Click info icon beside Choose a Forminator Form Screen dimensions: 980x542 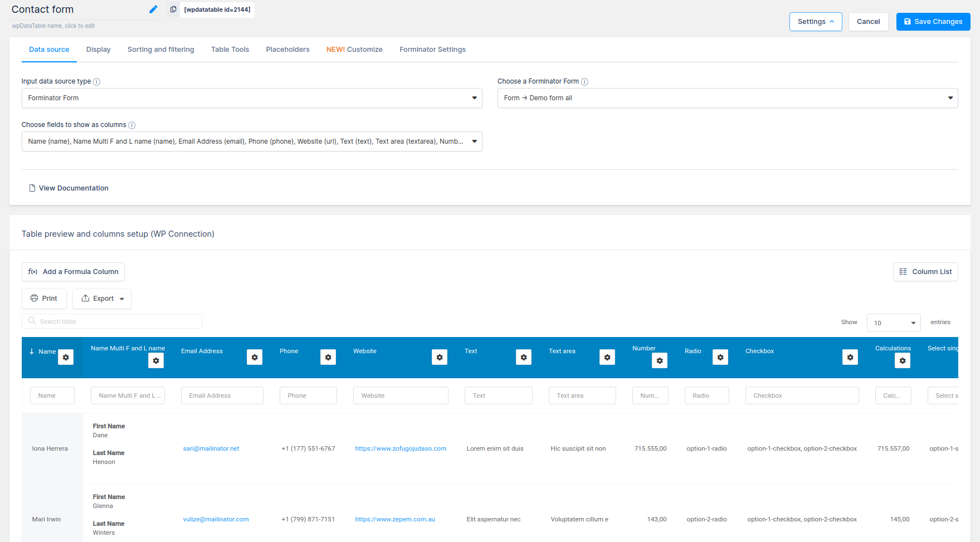(x=584, y=82)
